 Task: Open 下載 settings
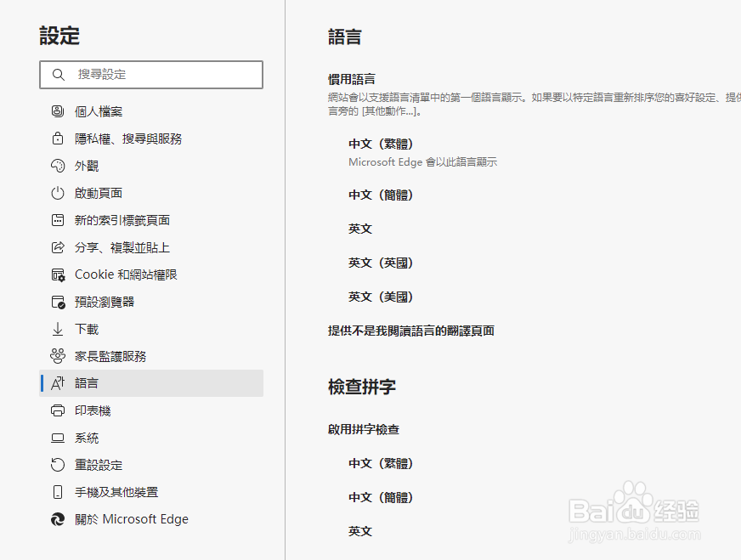[151, 329]
